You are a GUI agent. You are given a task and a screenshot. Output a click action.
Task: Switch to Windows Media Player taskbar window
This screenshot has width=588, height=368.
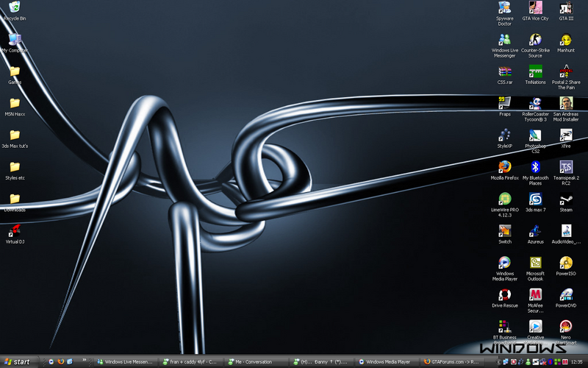pyautogui.click(x=387, y=361)
